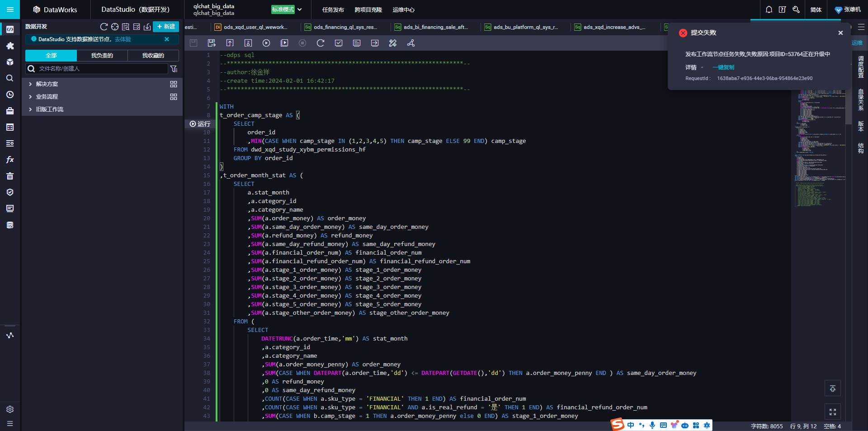Click 去体验 link in DataStudio banner
Image resolution: width=868 pixels, height=431 pixels.
pos(123,39)
